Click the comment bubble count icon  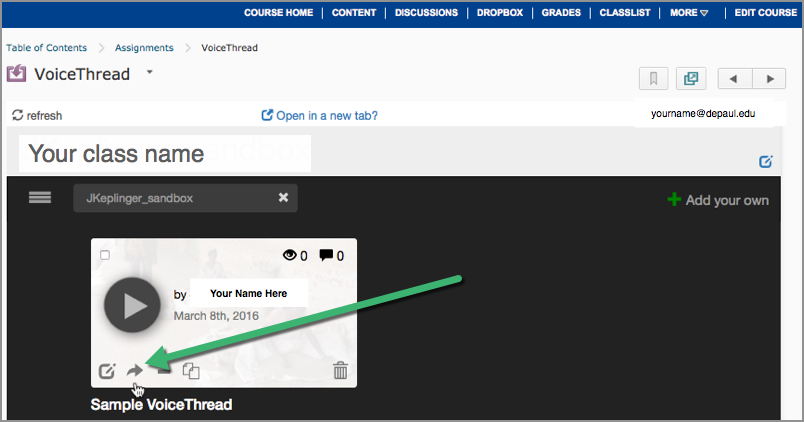(326, 255)
